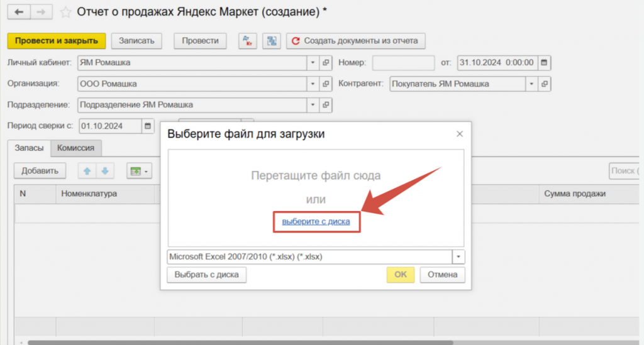
Task: Add the report to favorites with the star
Action: (x=65, y=12)
